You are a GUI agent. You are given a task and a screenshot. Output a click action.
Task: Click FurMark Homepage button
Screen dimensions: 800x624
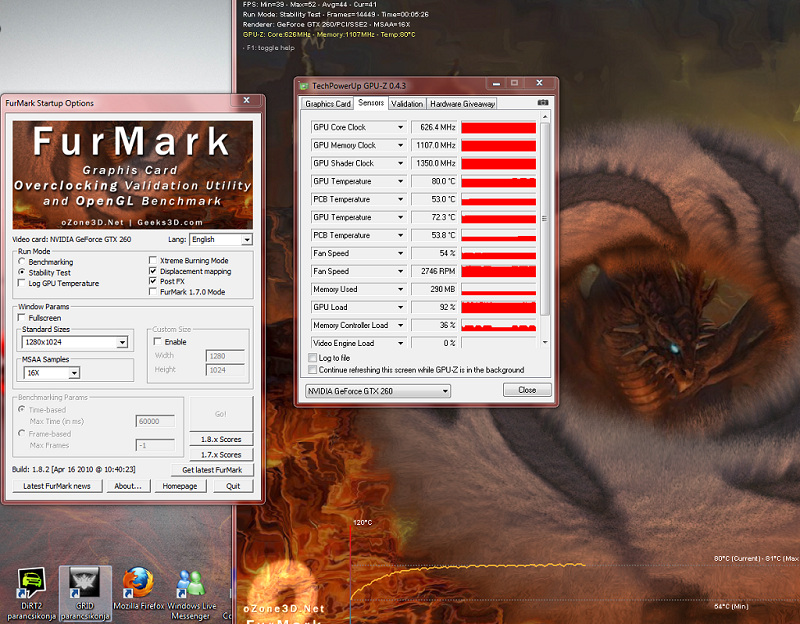[x=180, y=486]
